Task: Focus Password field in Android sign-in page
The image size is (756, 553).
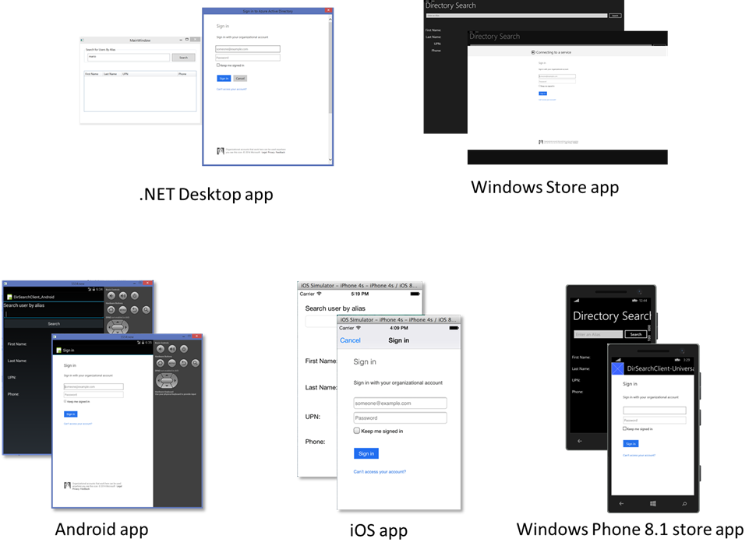Action: [94, 394]
